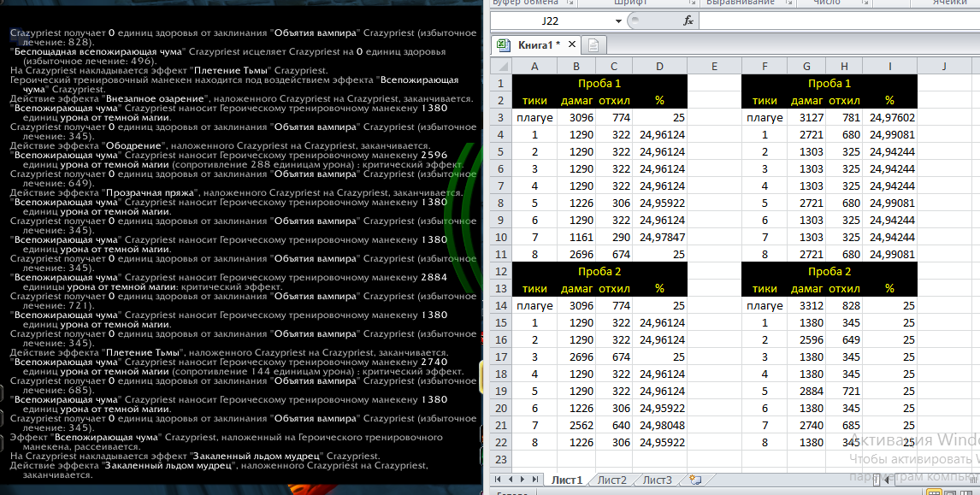This screenshot has height=495, width=980.
Task: Open a new workbook tab with the blank-page icon
Action: (593, 45)
